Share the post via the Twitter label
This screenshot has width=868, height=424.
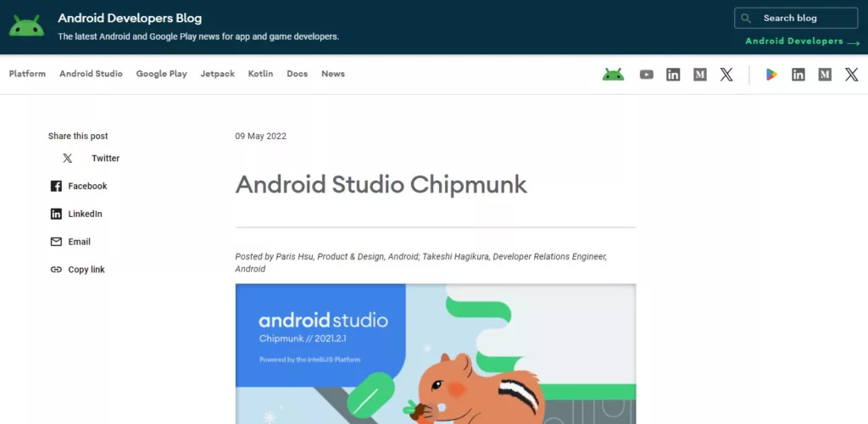pos(106,159)
